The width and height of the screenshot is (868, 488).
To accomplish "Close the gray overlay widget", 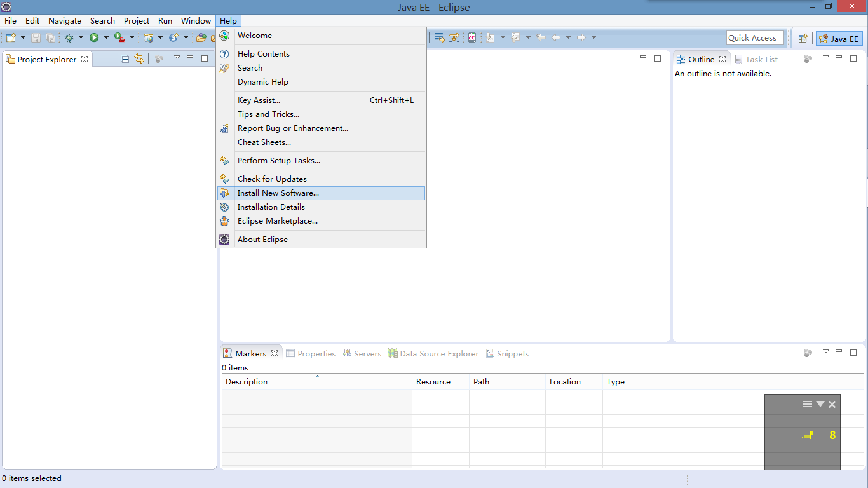I will click(832, 404).
